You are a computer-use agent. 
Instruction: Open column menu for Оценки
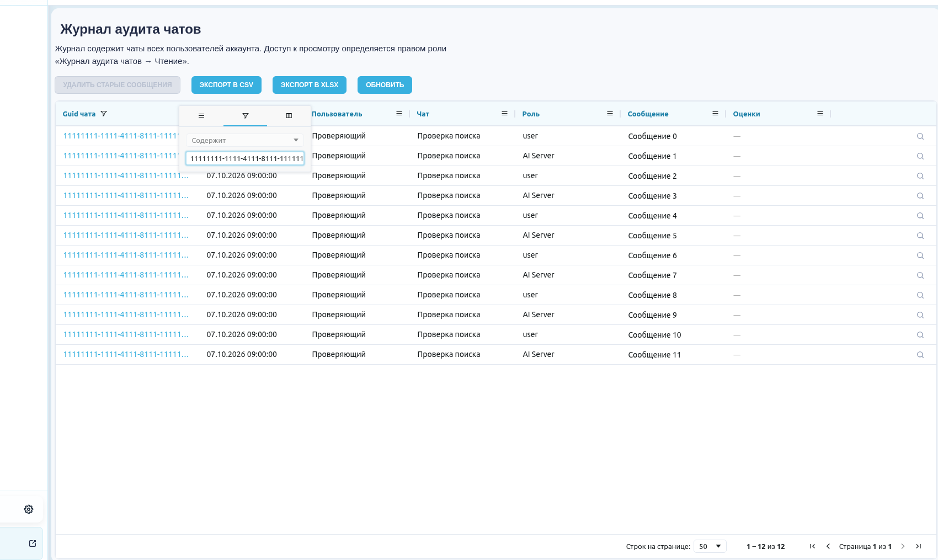[x=820, y=114]
